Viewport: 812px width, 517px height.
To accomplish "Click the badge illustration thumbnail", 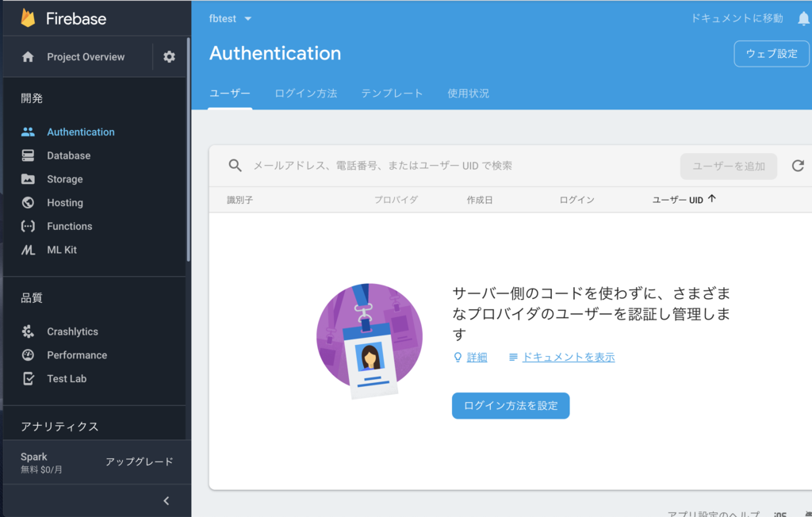I will click(x=370, y=342).
